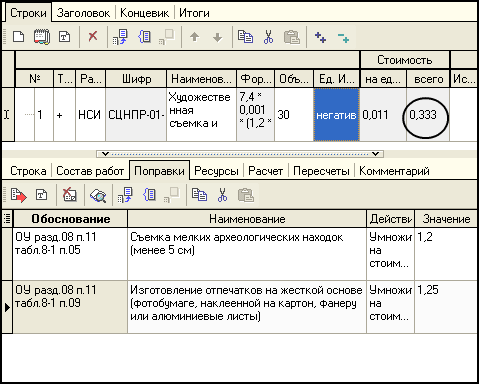Click the magnifier search icon in lower toolbar

point(98,195)
